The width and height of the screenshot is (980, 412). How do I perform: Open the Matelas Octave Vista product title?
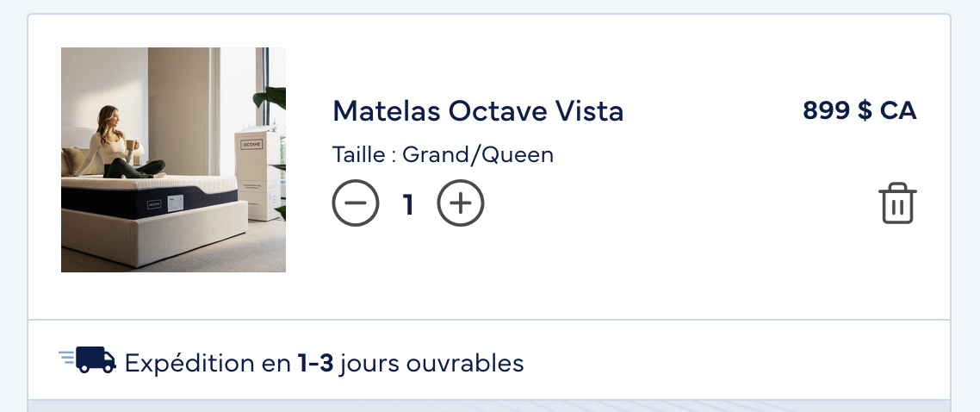click(x=478, y=111)
